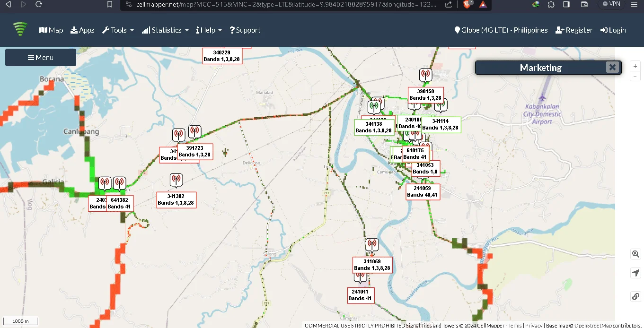Screen dimensions: 644x328
Task: Click the magnifier search icon on map
Action: (635, 254)
